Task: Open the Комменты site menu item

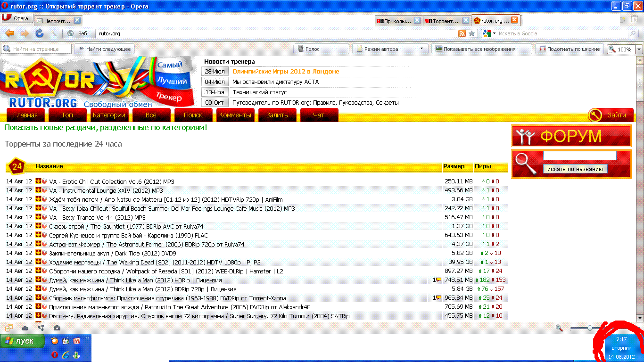Action: coord(235,115)
